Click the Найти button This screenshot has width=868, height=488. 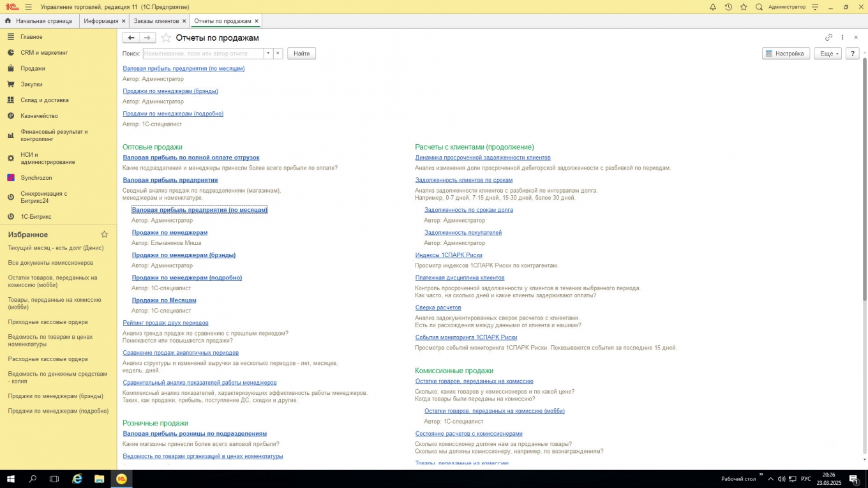pyautogui.click(x=301, y=54)
